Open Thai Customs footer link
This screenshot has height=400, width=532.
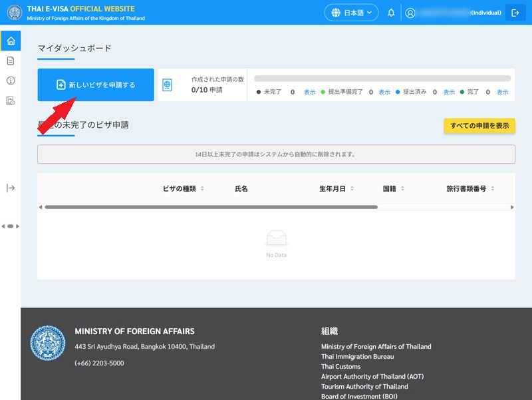coord(341,367)
